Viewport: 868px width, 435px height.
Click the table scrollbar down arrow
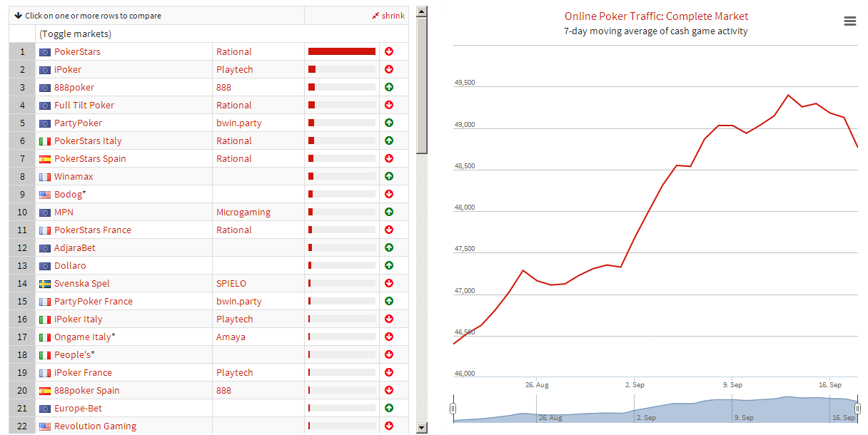[x=422, y=428]
